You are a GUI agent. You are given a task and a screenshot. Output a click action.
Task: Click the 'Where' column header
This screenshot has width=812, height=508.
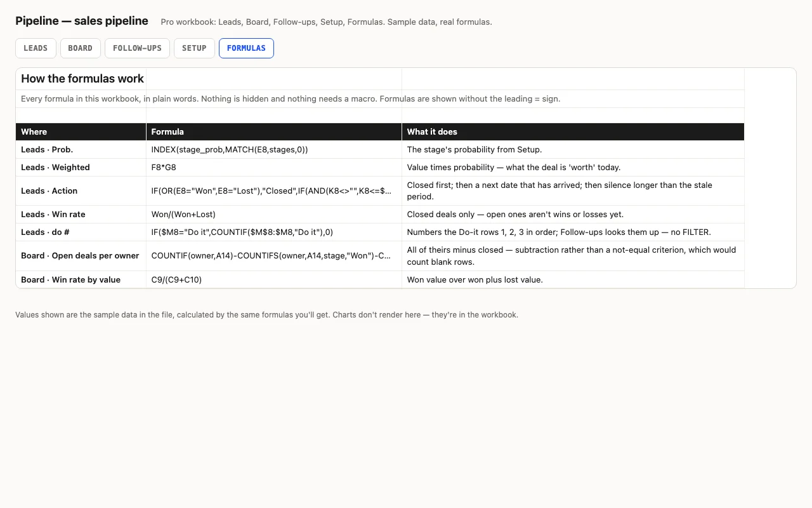click(x=81, y=131)
